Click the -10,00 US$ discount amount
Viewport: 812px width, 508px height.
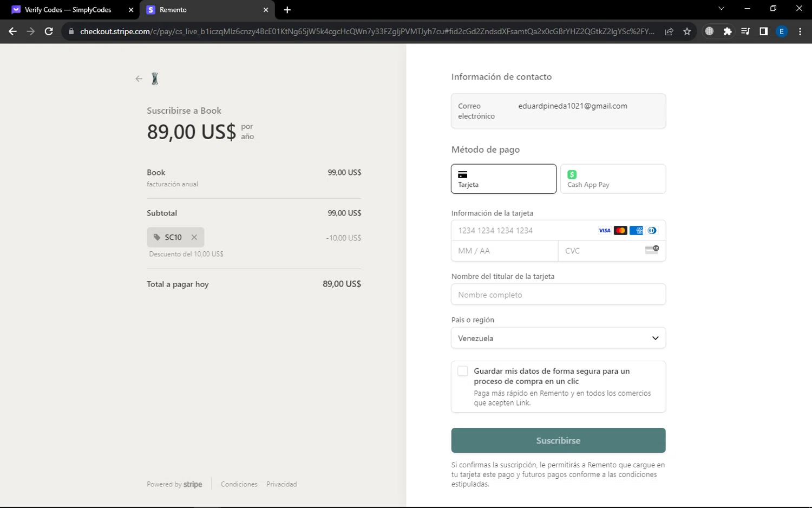(343, 238)
